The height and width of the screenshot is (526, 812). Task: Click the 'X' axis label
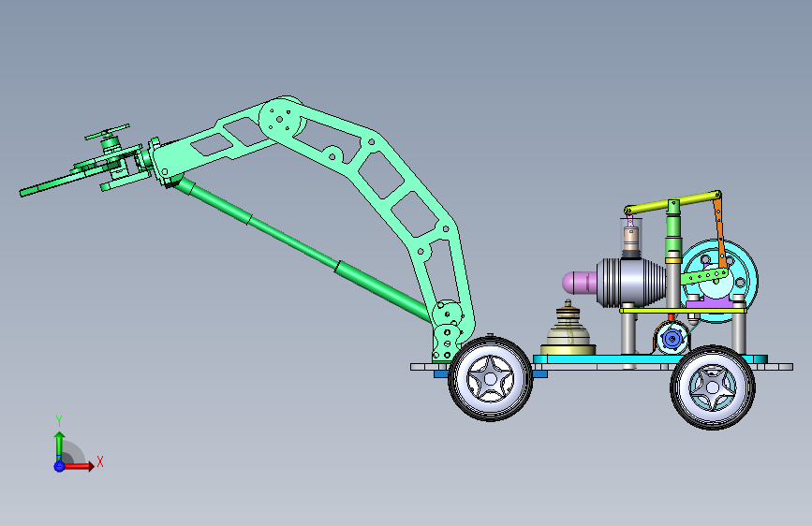pyautogui.click(x=100, y=461)
